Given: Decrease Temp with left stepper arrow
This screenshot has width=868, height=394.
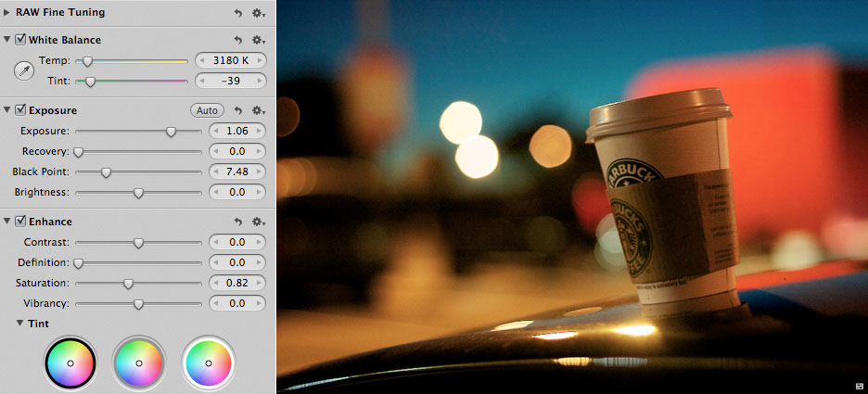Looking at the screenshot, I should coord(202,60).
